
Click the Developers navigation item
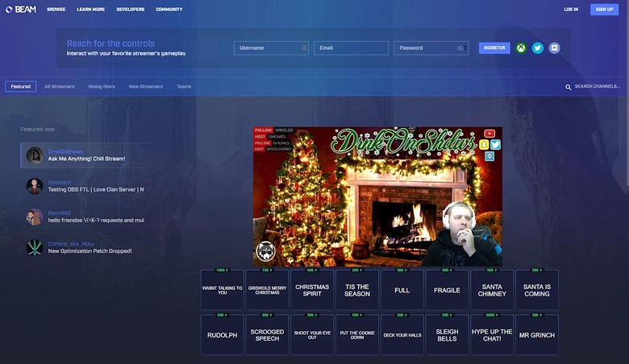(x=130, y=10)
